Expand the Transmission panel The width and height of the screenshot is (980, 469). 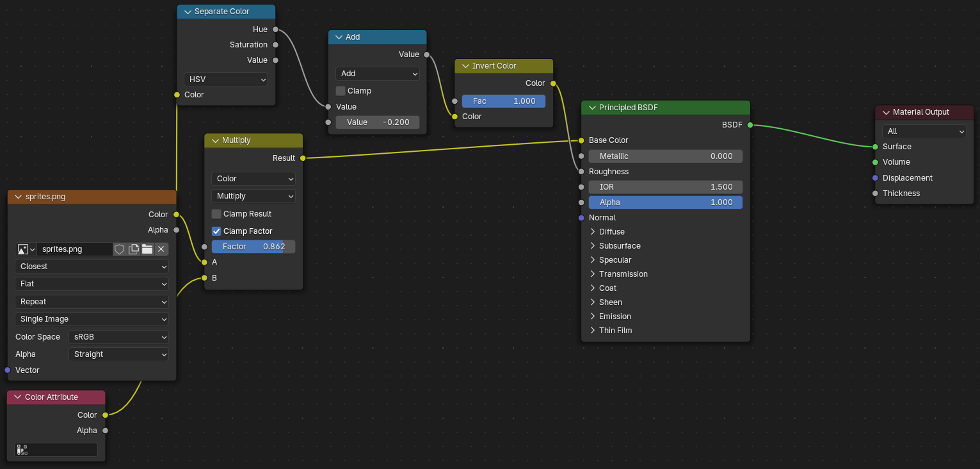(x=593, y=274)
